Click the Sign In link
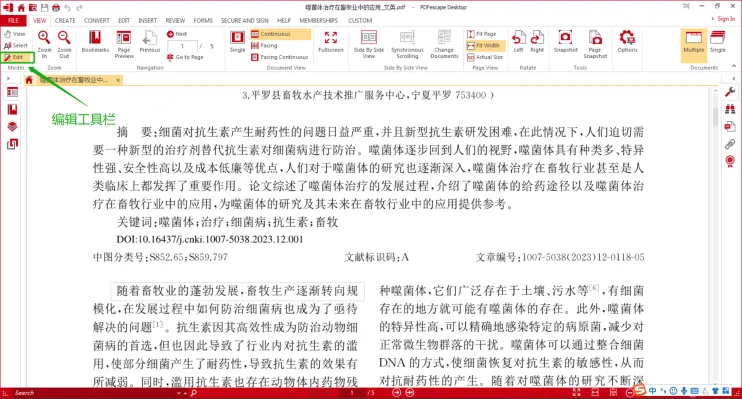 tap(726, 19)
